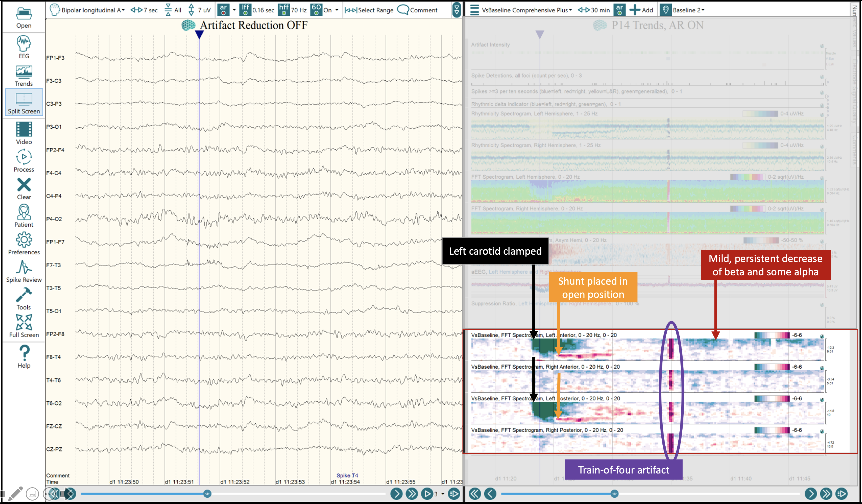This screenshot has width=862, height=504.
Task: Click the Artifact Intensity info icon
Action: point(822,46)
